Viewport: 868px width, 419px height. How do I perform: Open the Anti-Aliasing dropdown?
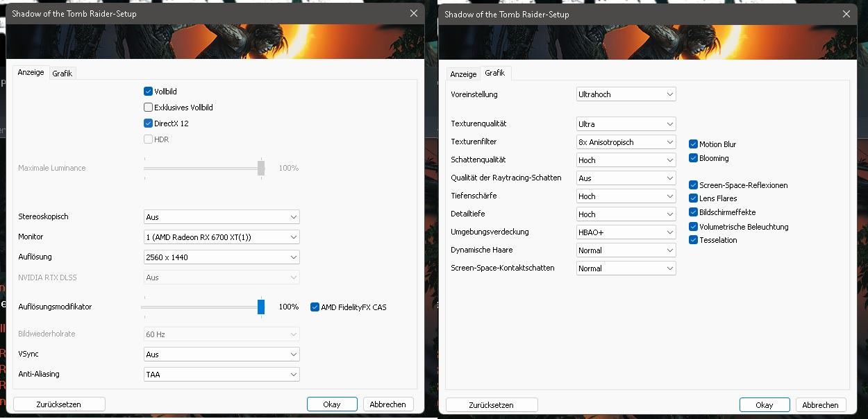tap(222, 375)
